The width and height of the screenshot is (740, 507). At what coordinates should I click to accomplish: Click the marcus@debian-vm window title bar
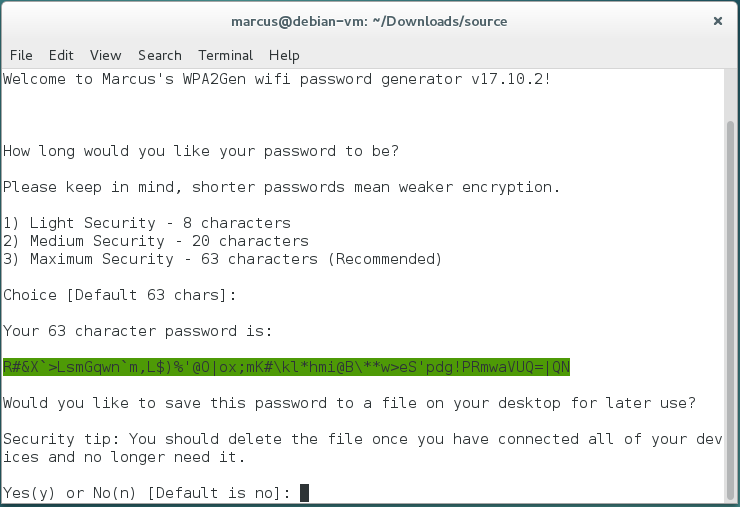370,21
